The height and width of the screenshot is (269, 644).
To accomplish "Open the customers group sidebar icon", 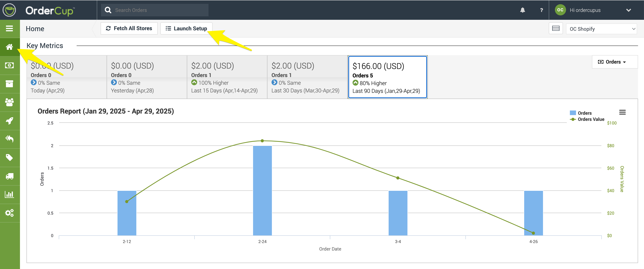I will (x=9, y=102).
